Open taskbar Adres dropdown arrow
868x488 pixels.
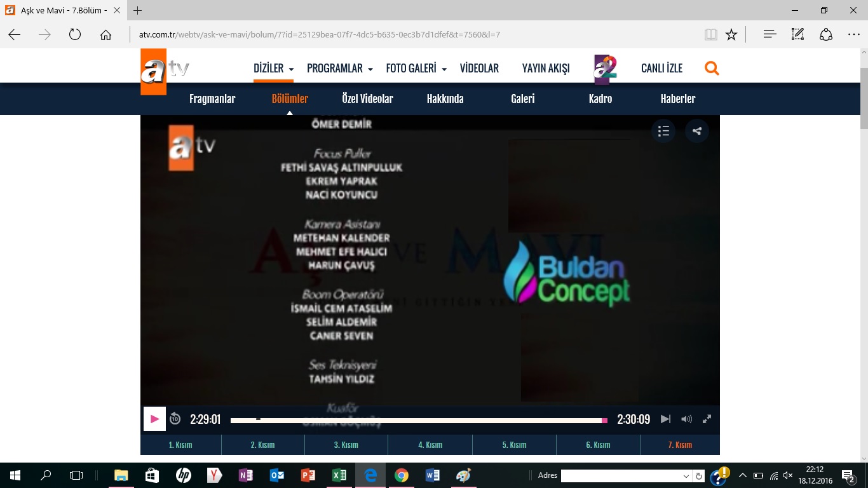pyautogui.click(x=686, y=476)
